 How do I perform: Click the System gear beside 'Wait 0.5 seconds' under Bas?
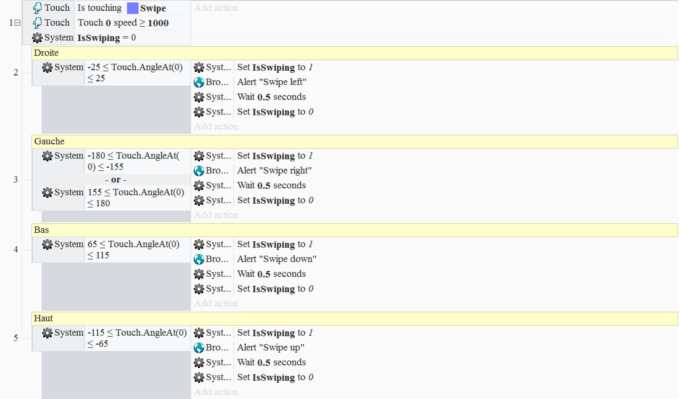point(199,274)
